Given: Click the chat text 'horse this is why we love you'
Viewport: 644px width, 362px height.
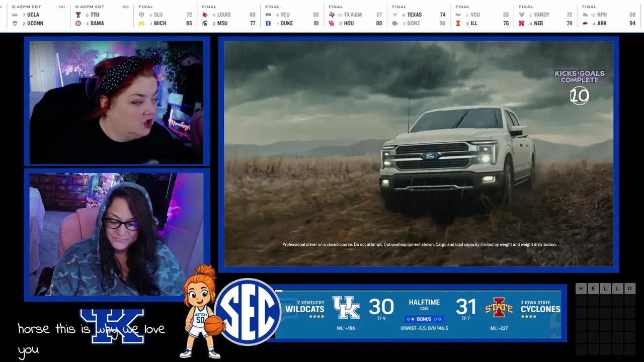Looking at the screenshot, I should pyautogui.click(x=91, y=338).
